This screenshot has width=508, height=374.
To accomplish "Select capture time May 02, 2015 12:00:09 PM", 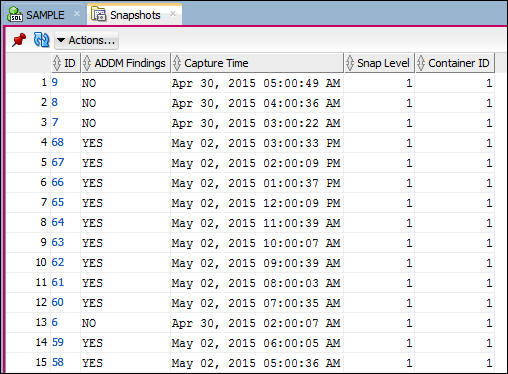I will (x=256, y=203).
